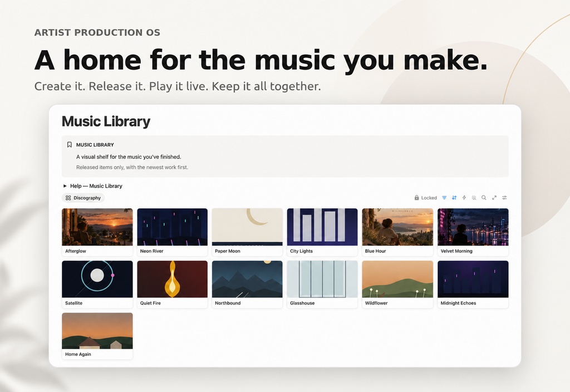Open the Satellite album cover
This screenshot has height=392, width=570.
[x=97, y=279]
